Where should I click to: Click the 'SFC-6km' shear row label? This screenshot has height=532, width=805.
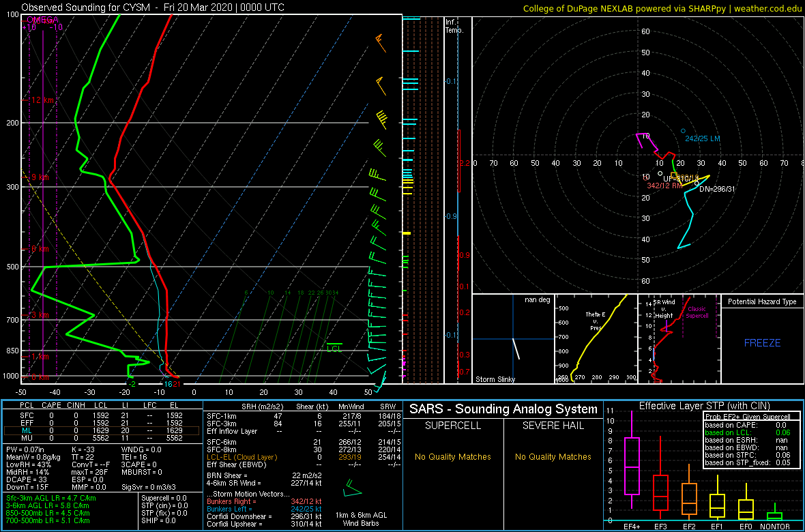[x=221, y=442]
